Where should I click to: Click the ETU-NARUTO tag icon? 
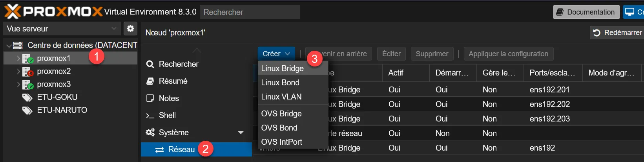[27, 110]
